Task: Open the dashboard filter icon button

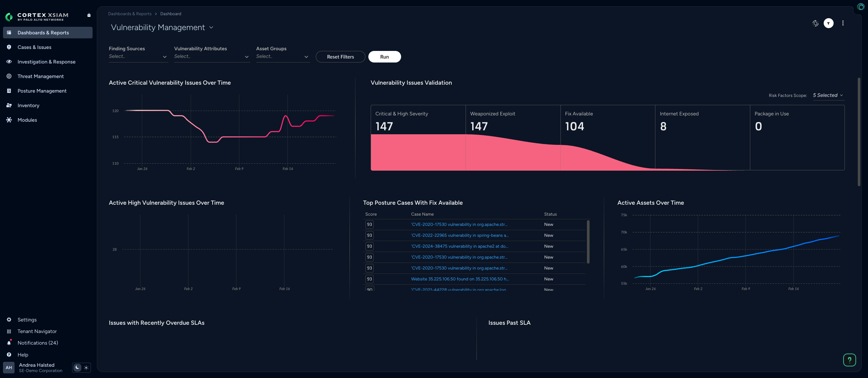Action: click(x=828, y=23)
